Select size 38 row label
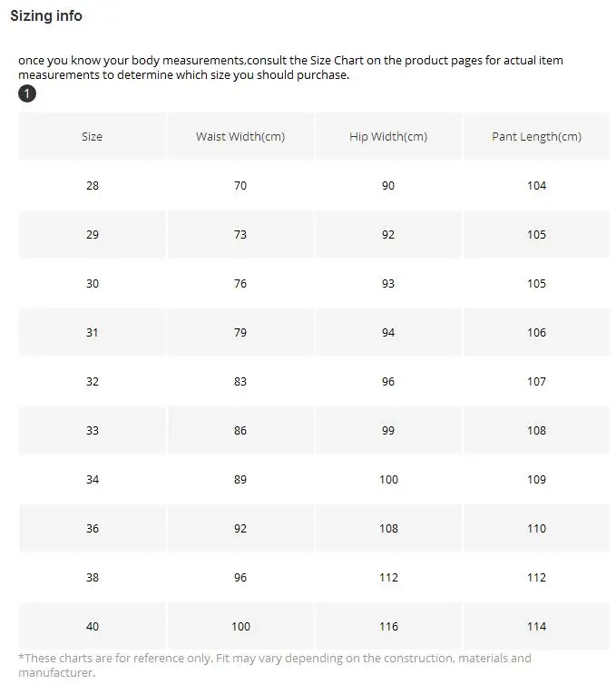 pos(92,578)
